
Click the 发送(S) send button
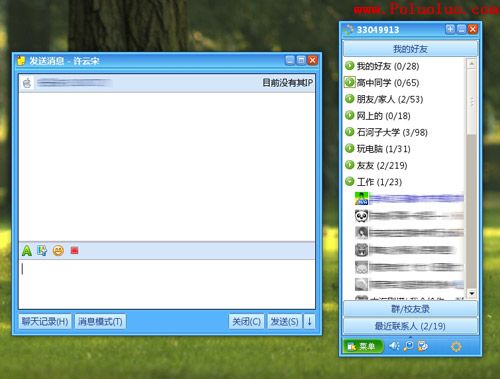(285, 321)
